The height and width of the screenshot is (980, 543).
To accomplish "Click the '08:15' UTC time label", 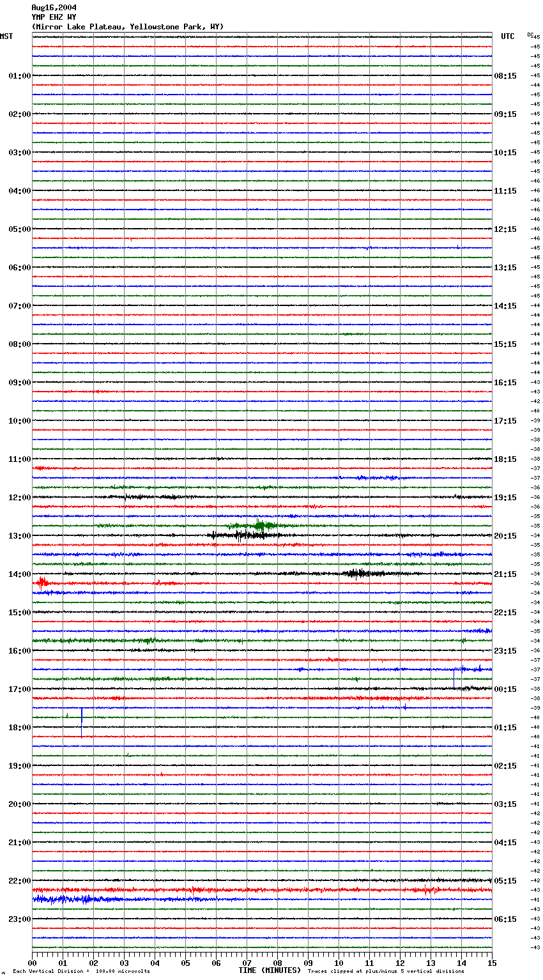I will tap(505, 76).
